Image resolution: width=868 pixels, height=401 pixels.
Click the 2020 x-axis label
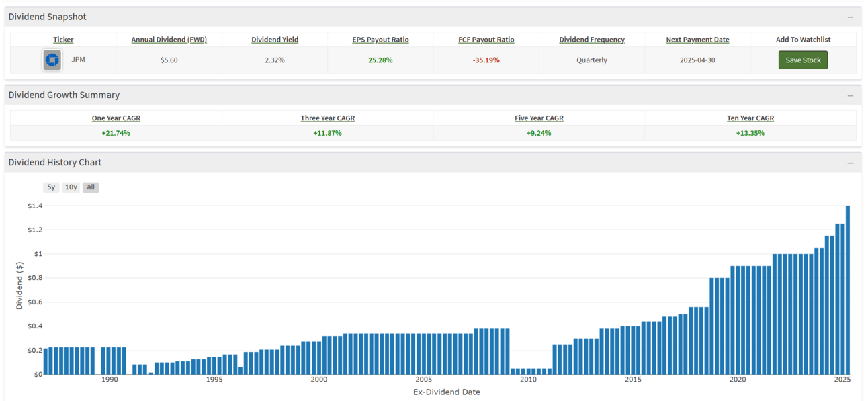[x=738, y=380]
